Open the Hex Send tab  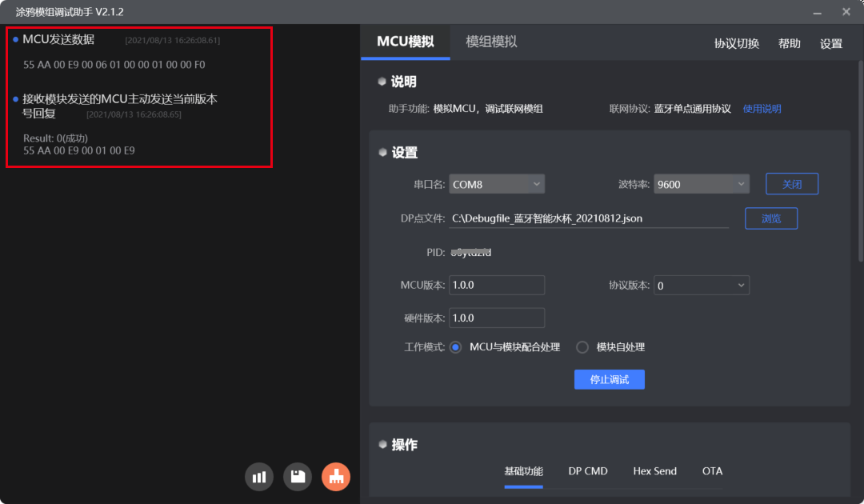(x=654, y=471)
